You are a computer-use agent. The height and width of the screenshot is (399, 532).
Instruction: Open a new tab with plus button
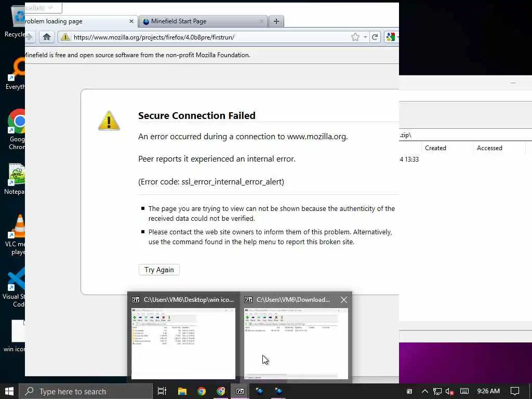tap(276, 21)
